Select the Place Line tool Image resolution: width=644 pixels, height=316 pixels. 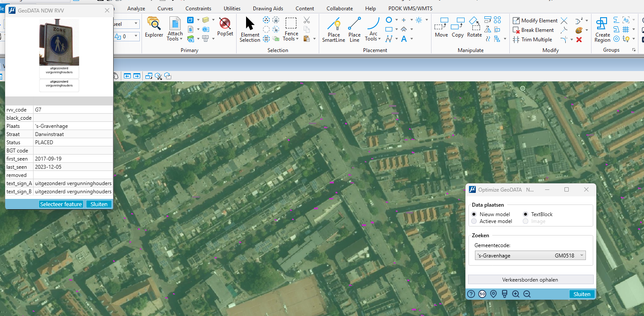(x=354, y=29)
